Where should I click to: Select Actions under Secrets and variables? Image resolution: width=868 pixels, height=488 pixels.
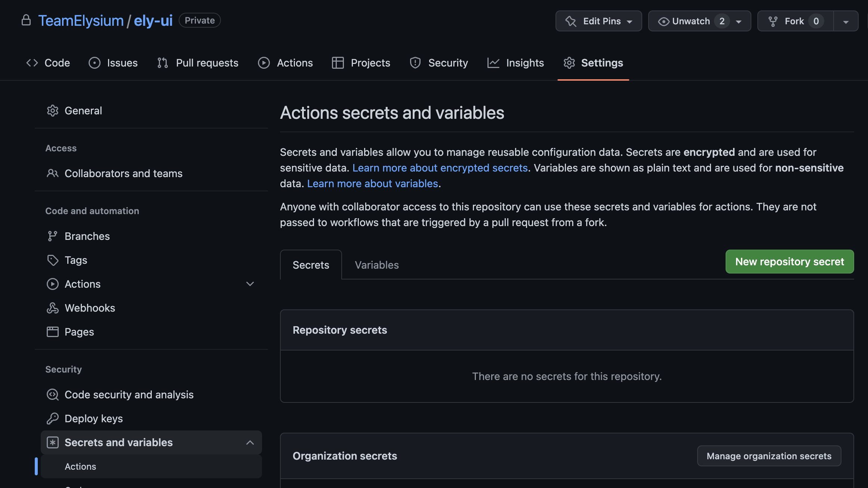[x=151, y=466]
